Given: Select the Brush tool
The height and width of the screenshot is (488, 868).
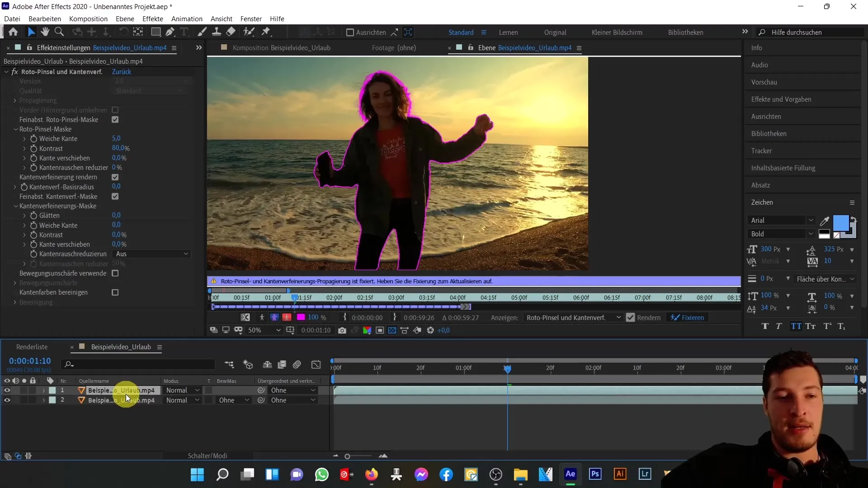Looking at the screenshot, I should [x=202, y=32].
